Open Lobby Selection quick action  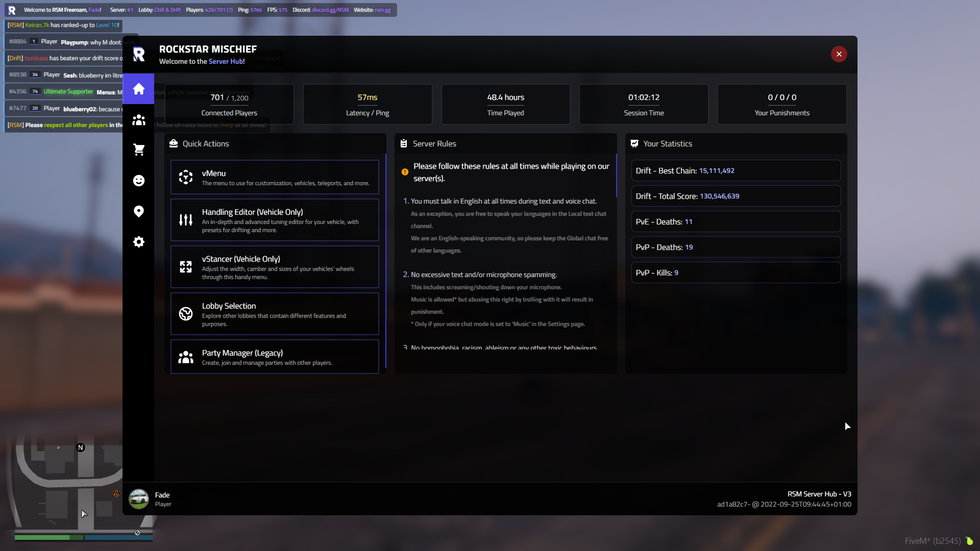[275, 314]
